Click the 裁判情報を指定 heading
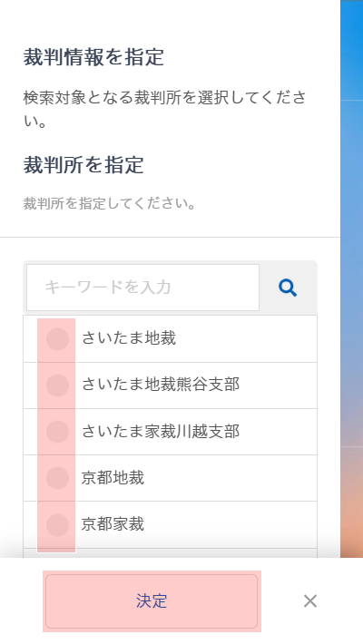The image size is (363, 644). [93, 57]
